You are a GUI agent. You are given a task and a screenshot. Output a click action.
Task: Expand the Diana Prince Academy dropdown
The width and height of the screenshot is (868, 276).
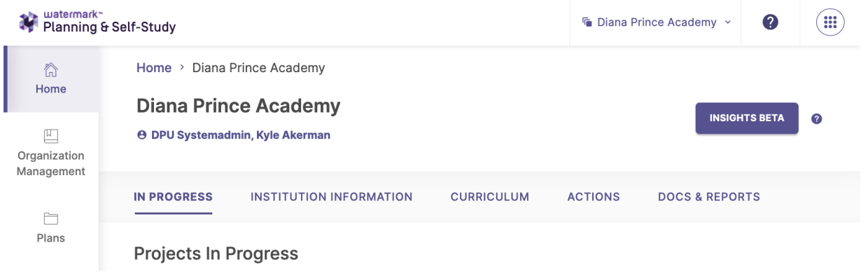[656, 22]
